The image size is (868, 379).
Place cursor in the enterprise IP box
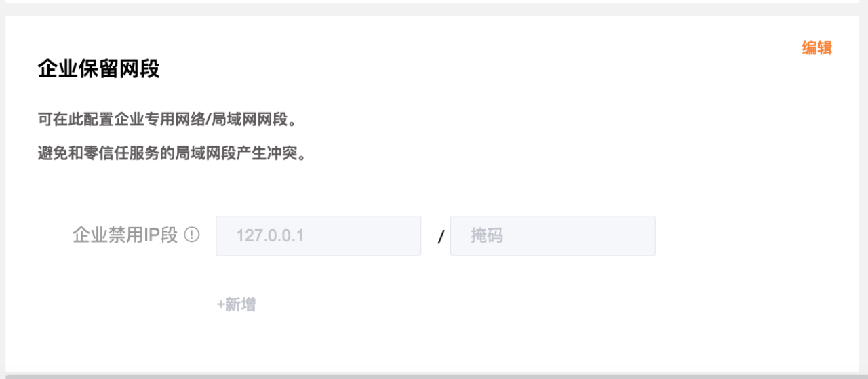[319, 236]
